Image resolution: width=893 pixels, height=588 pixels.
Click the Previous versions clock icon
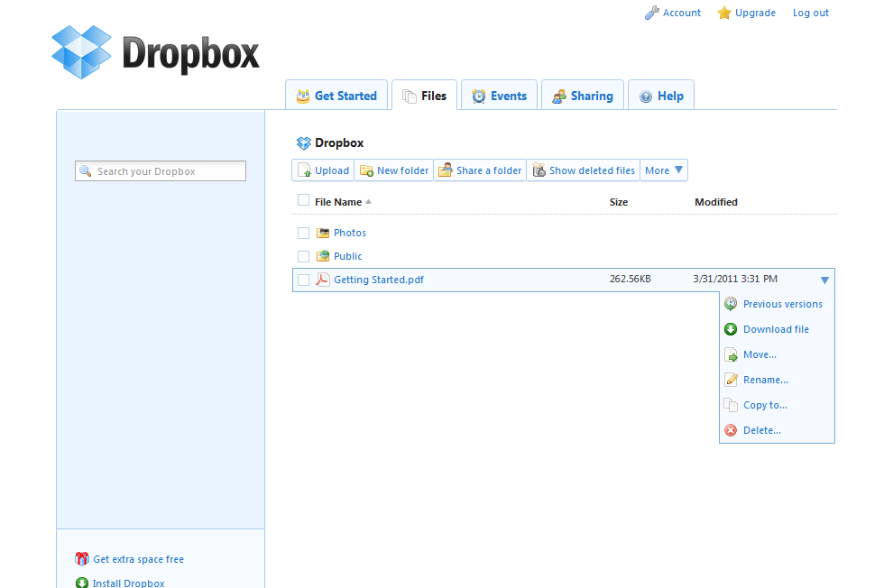click(731, 304)
